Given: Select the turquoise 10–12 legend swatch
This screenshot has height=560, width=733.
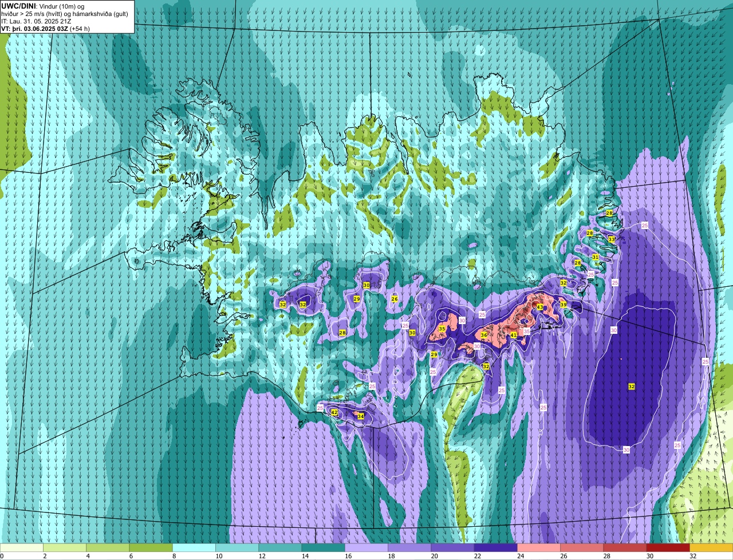Looking at the screenshot, I should [237, 548].
